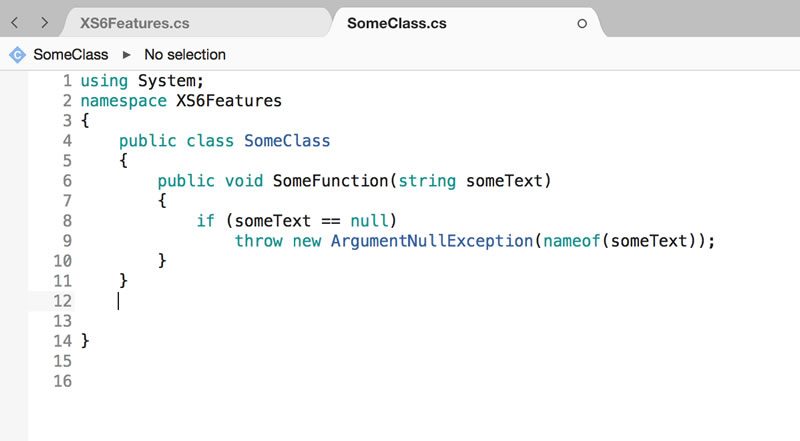
Task: Open the SomeClass breadcrumb dropdown
Action: 71,55
